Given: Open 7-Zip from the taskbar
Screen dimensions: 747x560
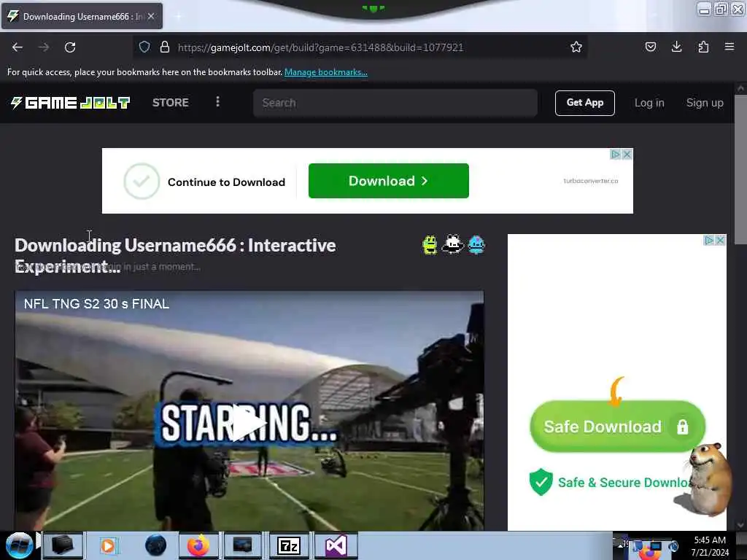Looking at the screenshot, I should [289, 545].
